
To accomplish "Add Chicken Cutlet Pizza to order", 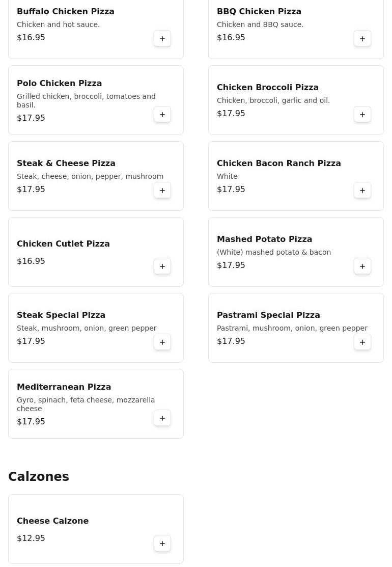I will (162, 266).
